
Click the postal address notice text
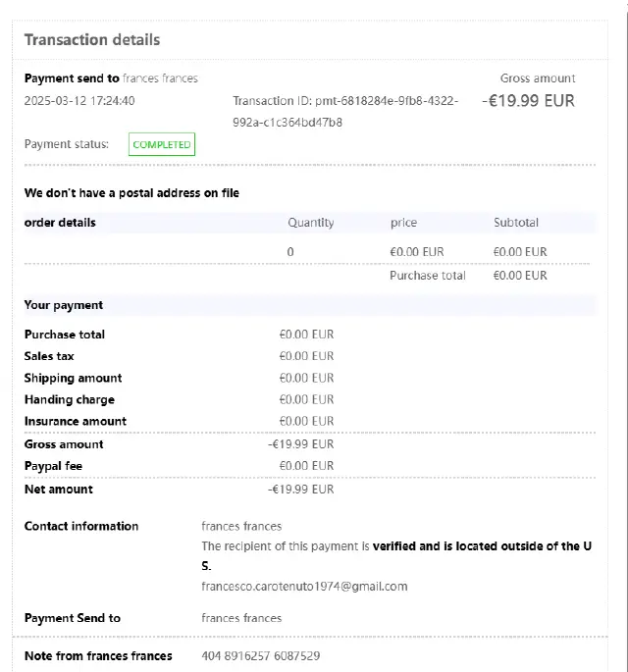[x=131, y=193]
